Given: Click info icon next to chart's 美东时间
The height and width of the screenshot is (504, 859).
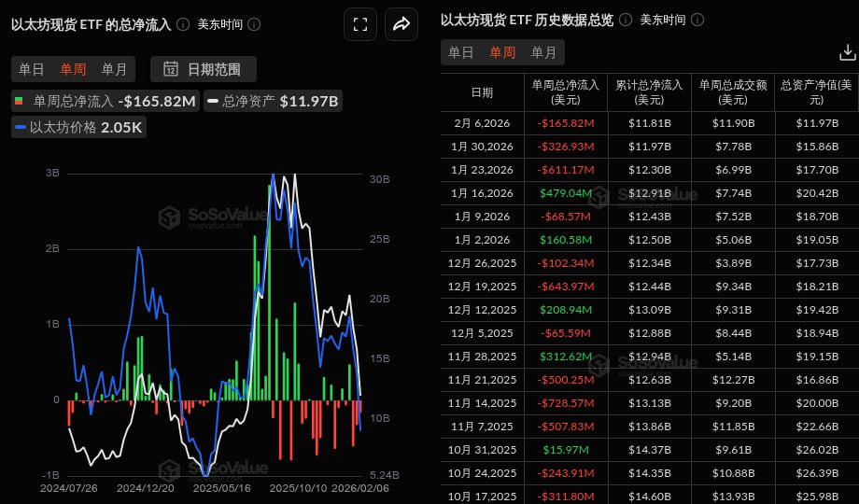Looking at the screenshot, I should click(254, 24).
